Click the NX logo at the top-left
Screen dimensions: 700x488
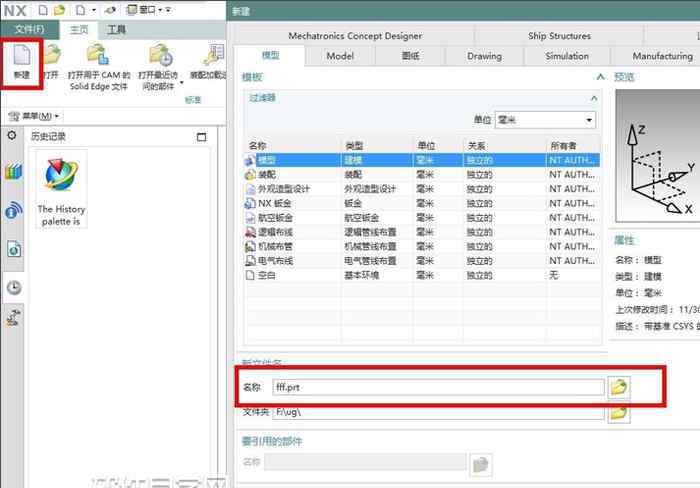click(x=15, y=10)
